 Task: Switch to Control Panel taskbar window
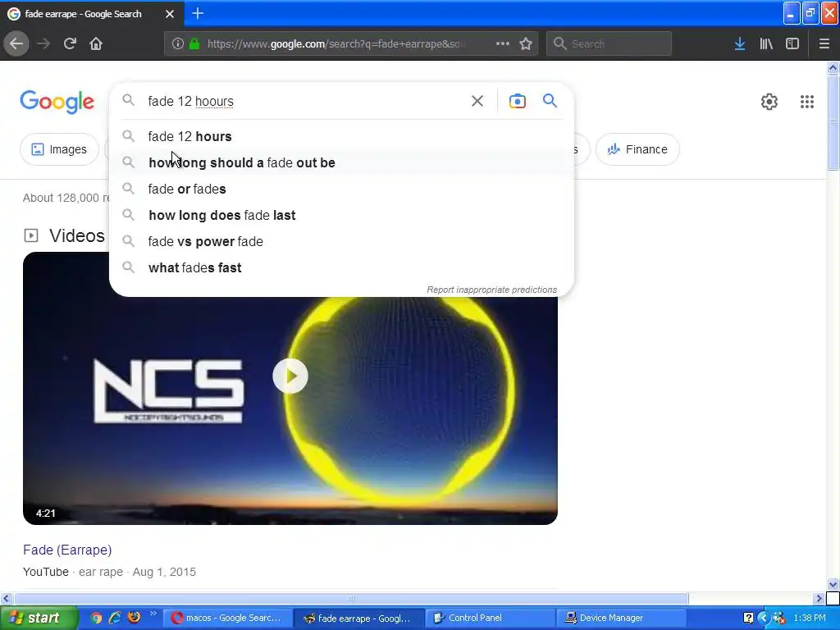pyautogui.click(x=491, y=619)
